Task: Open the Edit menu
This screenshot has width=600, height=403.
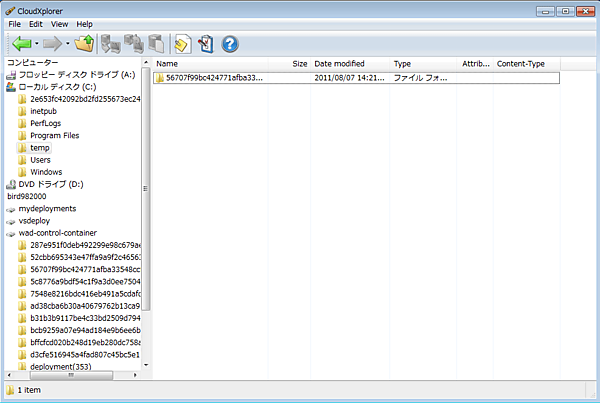Action: pyautogui.click(x=36, y=24)
